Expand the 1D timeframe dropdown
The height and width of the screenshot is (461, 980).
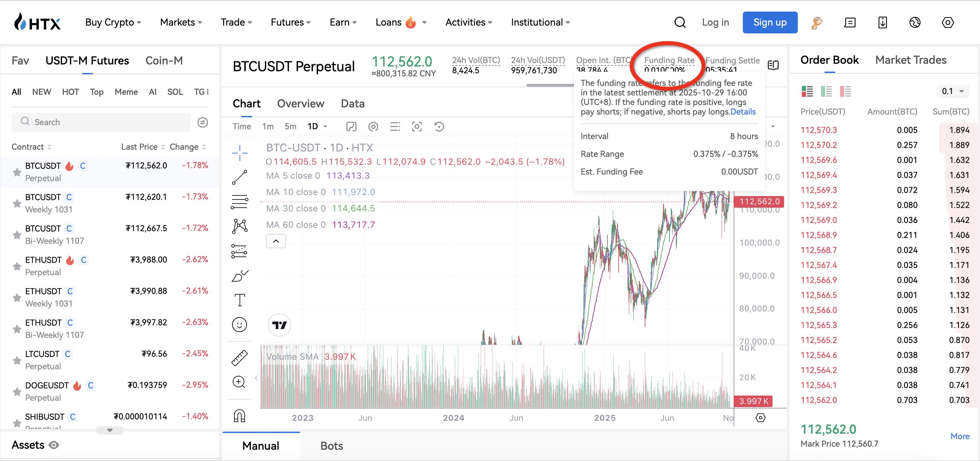(325, 127)
